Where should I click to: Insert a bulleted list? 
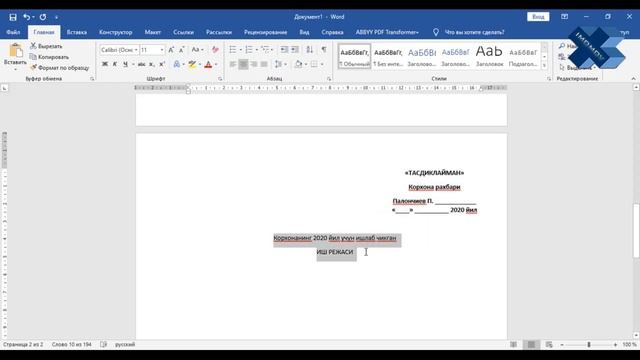pyautogui.click(x=233, y=50)
